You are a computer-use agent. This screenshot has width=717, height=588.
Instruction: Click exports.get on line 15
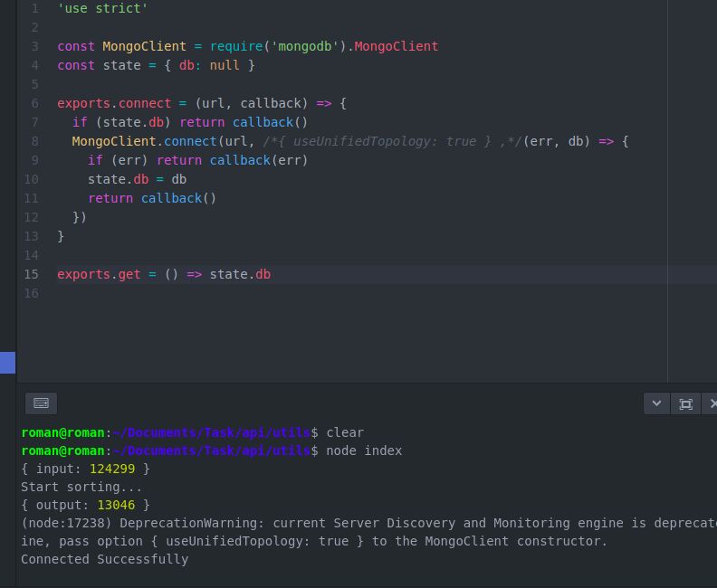click(99, 274)
